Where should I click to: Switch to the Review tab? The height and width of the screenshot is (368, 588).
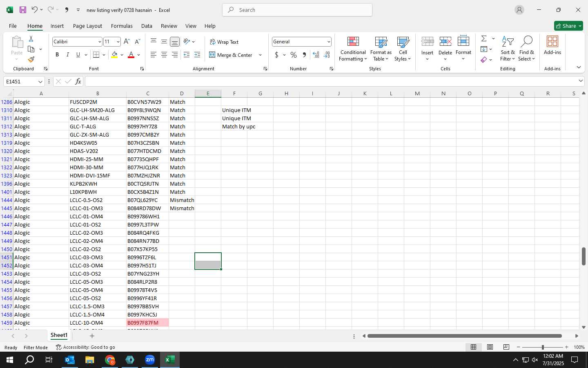[x=169, y=26]
